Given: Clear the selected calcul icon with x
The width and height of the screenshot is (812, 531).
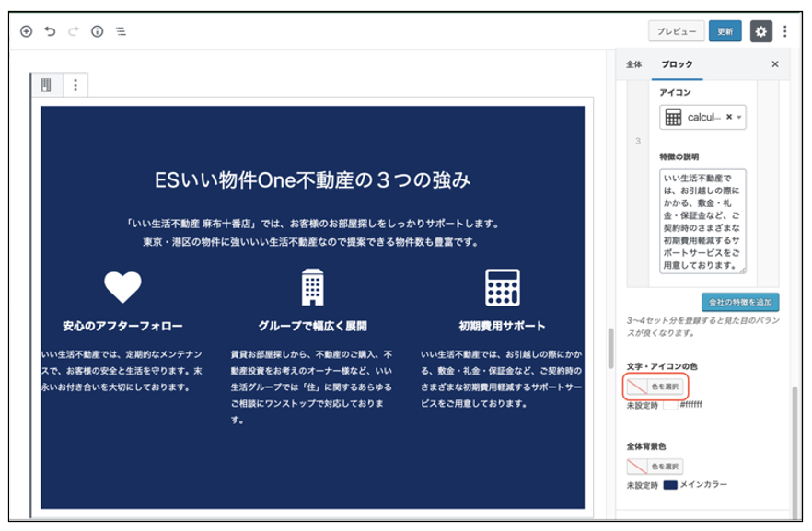Looking at the screenshot, I should click(x=729, y=118).
